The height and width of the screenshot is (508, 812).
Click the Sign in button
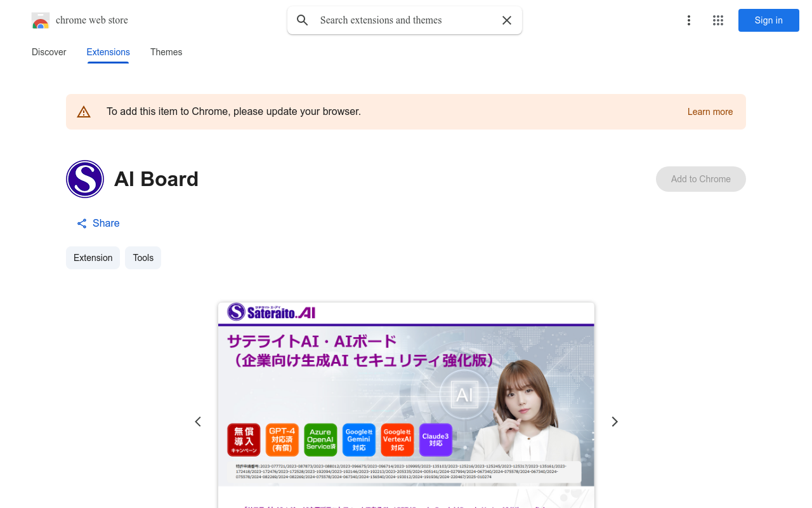point(769,20)
